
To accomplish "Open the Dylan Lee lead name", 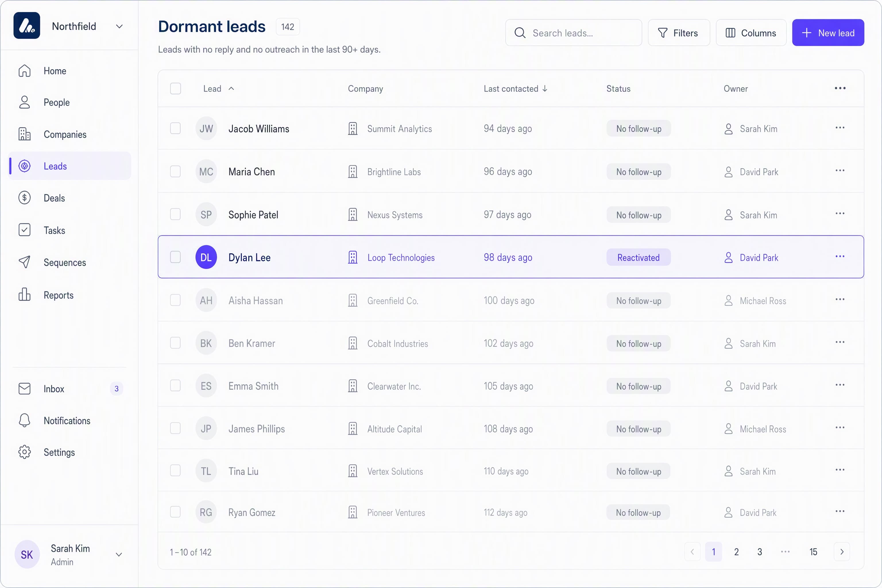I will pos(249,258).
